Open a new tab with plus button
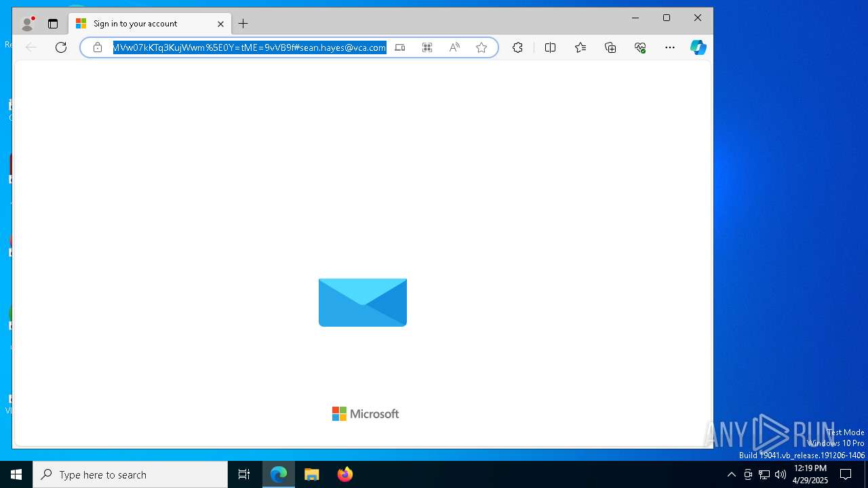868x488 pixels. [243, 24]
